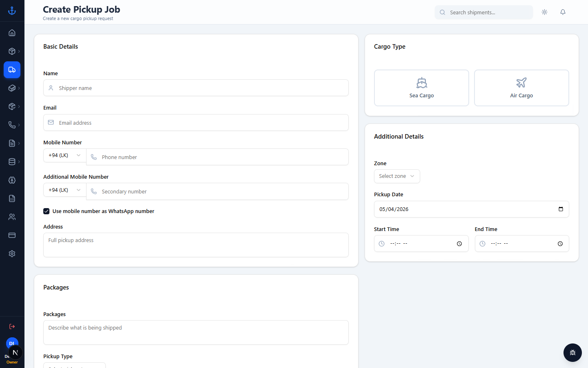Image resolution: width=588 pixels, height=368 pixels.
Task: Open the brain AI sidebar icon
Action: 12,180
